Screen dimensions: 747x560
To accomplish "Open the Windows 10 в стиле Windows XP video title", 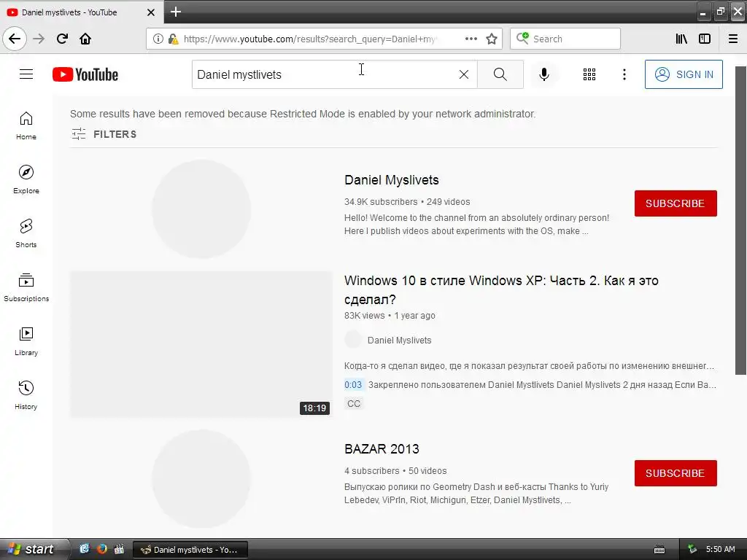I will pos(501,289).
